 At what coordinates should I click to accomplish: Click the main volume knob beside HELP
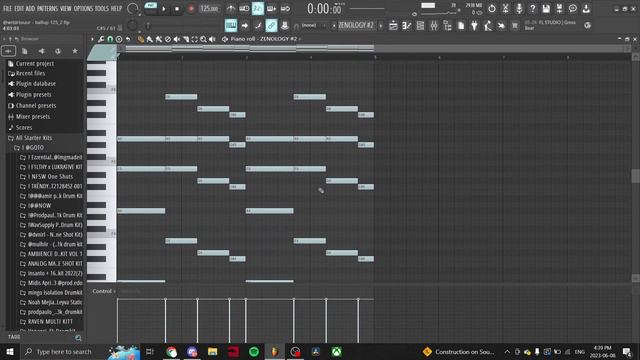133,8
